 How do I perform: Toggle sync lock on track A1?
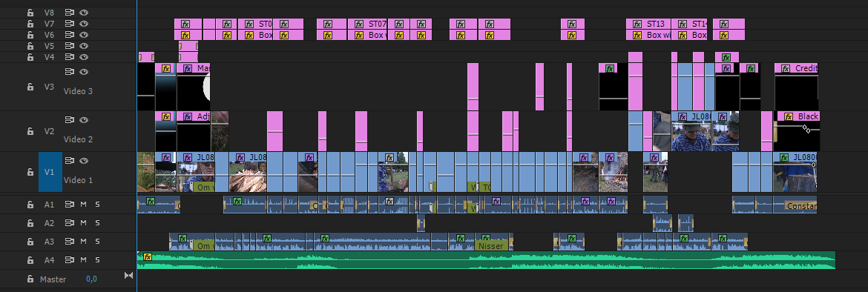[x=70, y=205]
